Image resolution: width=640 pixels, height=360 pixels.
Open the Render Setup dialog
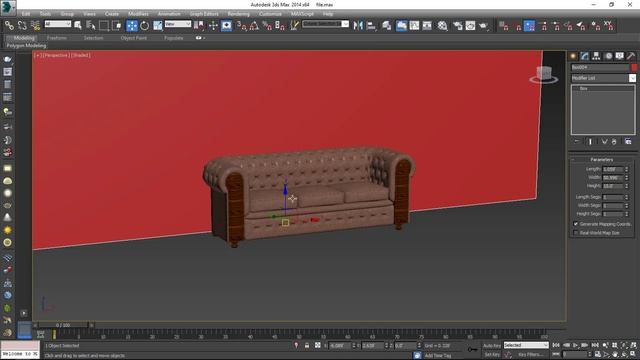tap(458, 26)
